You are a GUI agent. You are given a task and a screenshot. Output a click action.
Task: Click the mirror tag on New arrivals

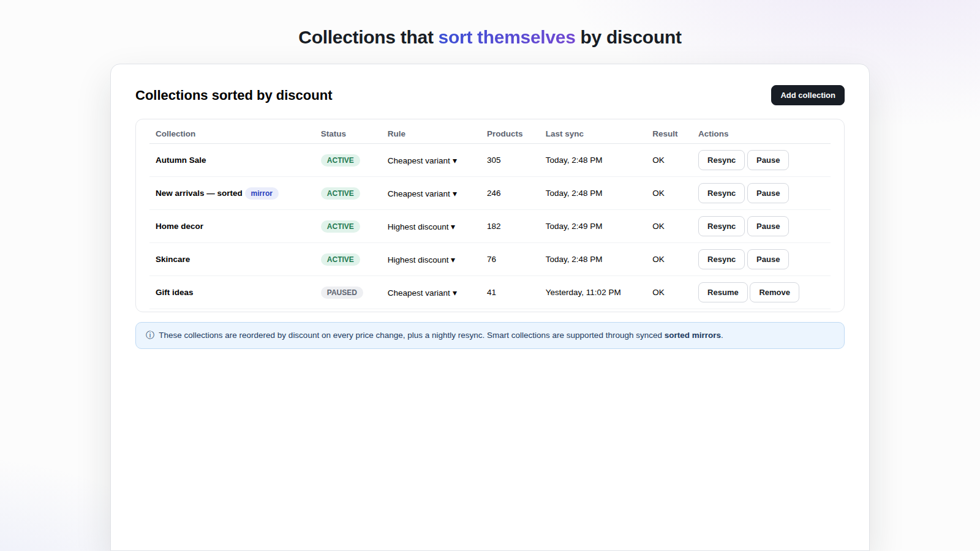(262, 193)
